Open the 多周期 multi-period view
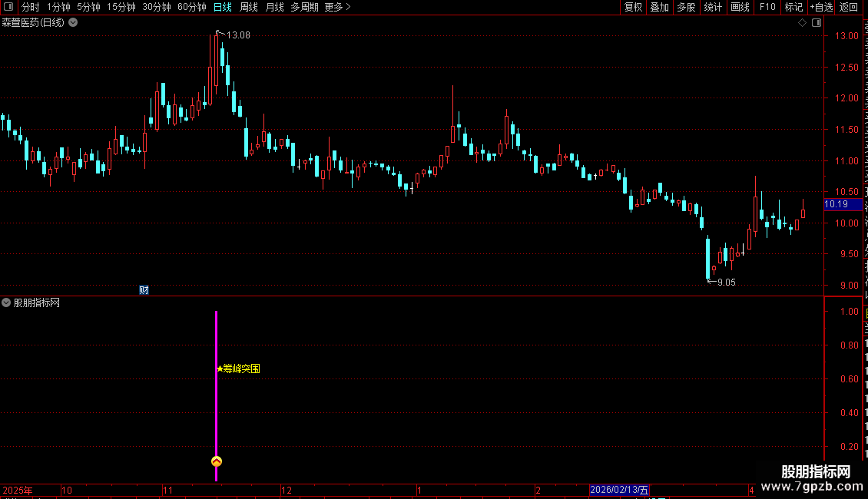 coord(304,7)
